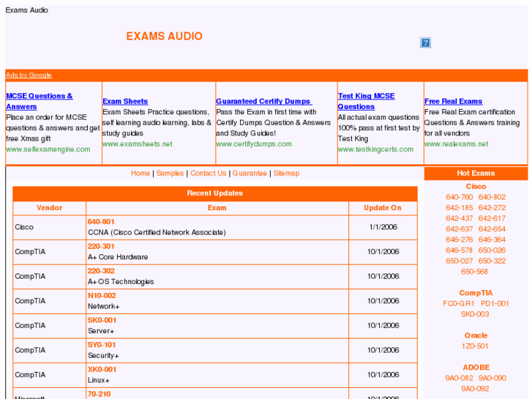Image resolution: width=532 pixels, height=399 pixels.
Task: Open hot exam 650-322
Action: 492,261
